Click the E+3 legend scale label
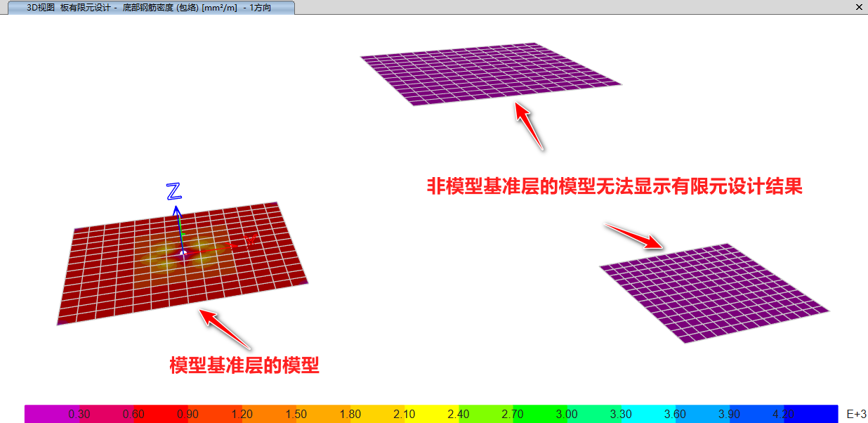 pos(855,414)
